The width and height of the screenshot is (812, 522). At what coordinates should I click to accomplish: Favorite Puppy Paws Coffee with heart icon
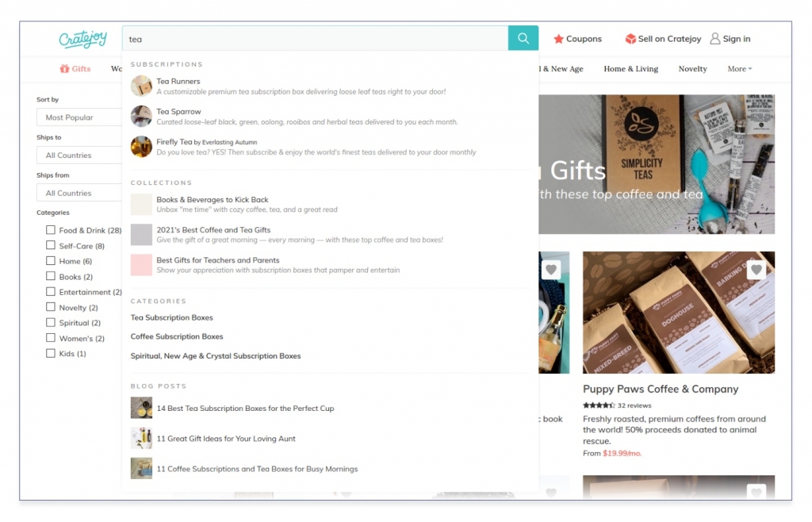coord(756,269)
